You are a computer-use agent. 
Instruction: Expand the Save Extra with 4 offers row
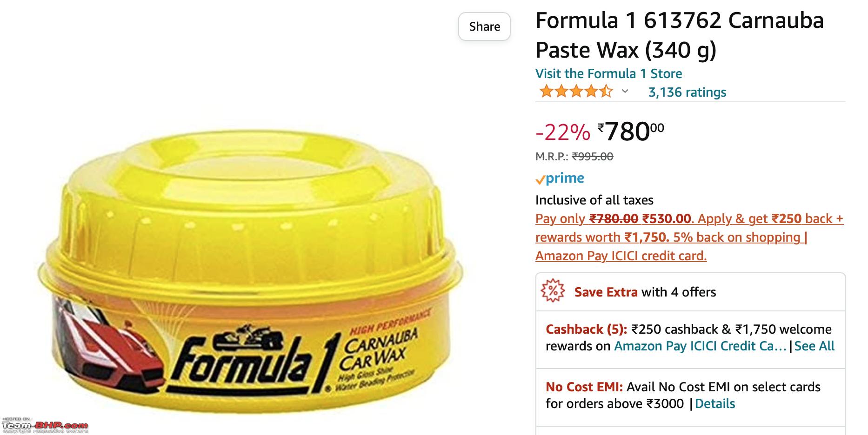click(x=690, y=292)
